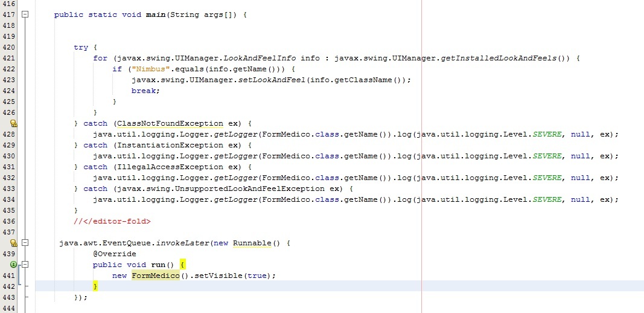644x313 pixels.
Task: Click "getInstalledLookAndFeels" method call
Action: coord(499,58)
